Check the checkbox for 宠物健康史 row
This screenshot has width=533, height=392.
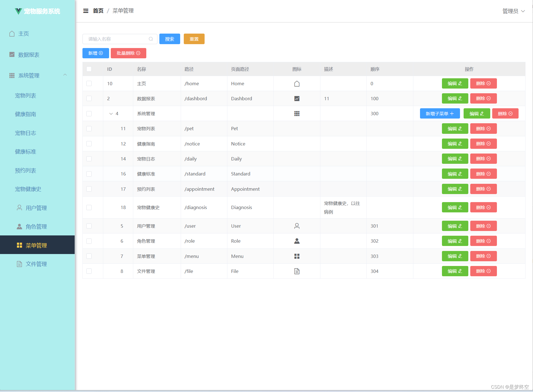point(89,207)
